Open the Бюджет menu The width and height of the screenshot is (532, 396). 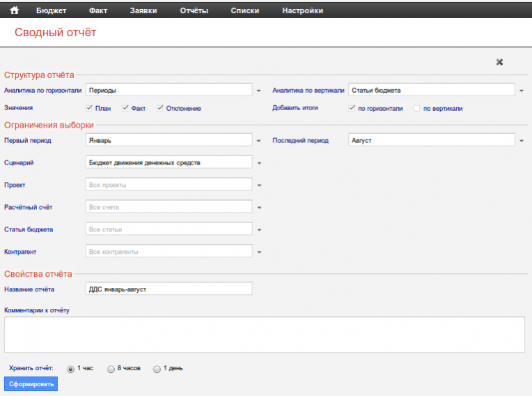coord(51,10)
